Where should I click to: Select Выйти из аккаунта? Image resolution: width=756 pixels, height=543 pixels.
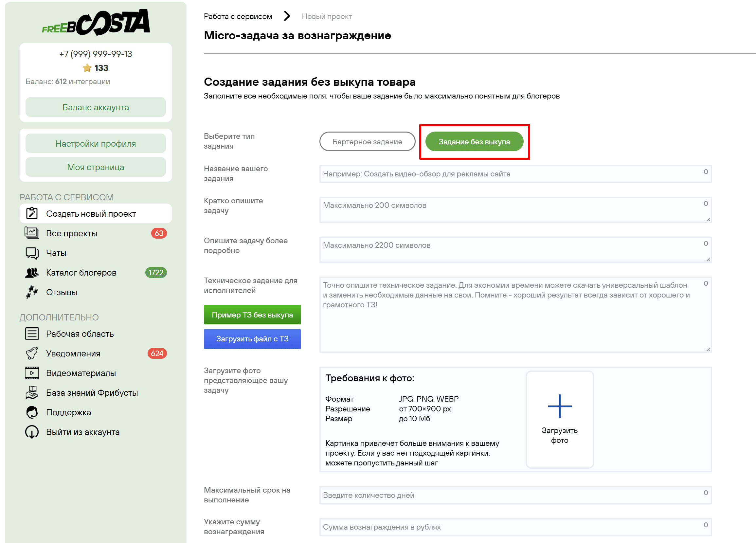pyautogui.click(x=96, y=432)
